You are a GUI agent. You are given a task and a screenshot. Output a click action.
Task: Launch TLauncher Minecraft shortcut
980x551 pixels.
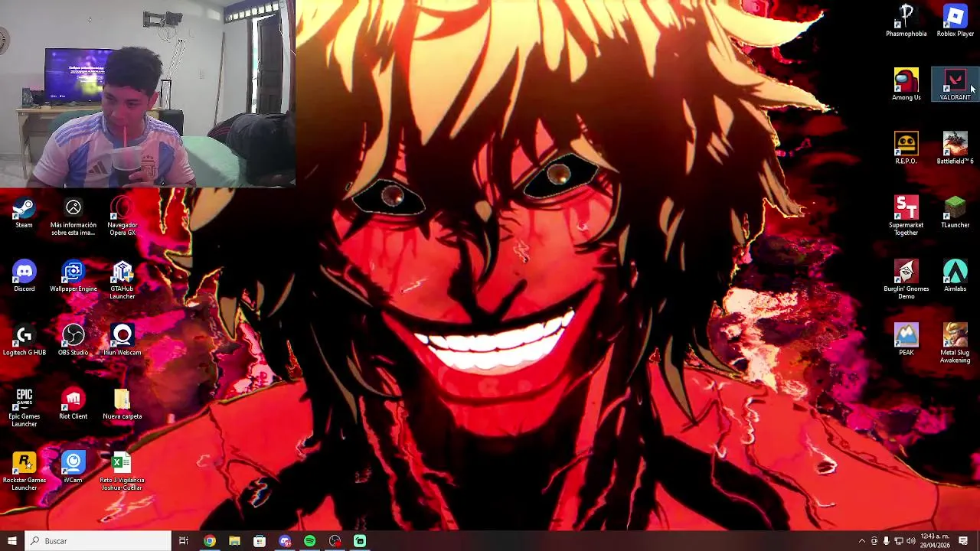[x=955, y=212]
